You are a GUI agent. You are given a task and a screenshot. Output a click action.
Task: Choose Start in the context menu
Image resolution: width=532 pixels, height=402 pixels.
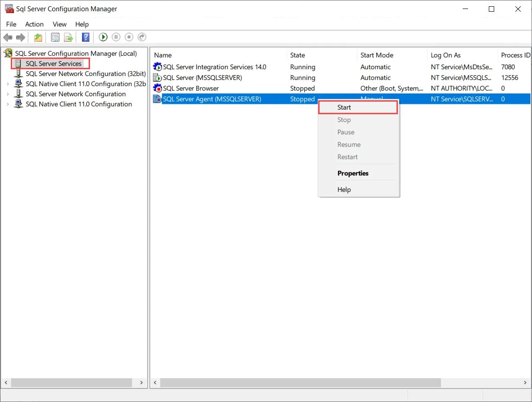[x=359, y=107]
